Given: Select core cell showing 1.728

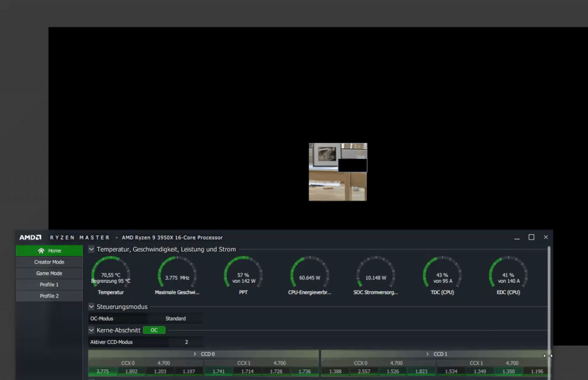Looking at the screenshot, I should (276, 371).
